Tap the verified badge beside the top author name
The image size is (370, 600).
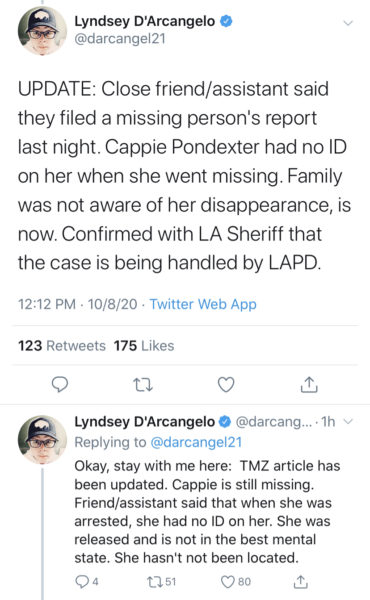coord(226,21)
